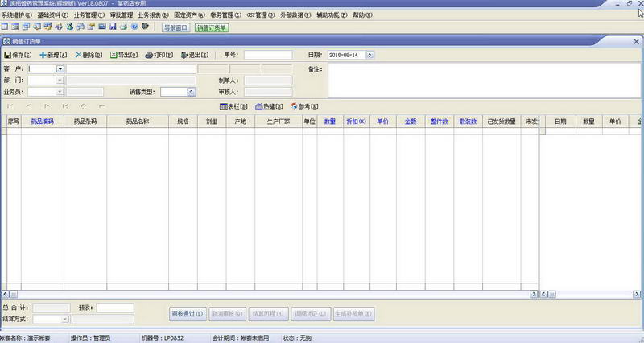This screenshot has width=644, height=343.
Task: Open the 结算方式 dropdown arrow
Action: pos(65,319)
